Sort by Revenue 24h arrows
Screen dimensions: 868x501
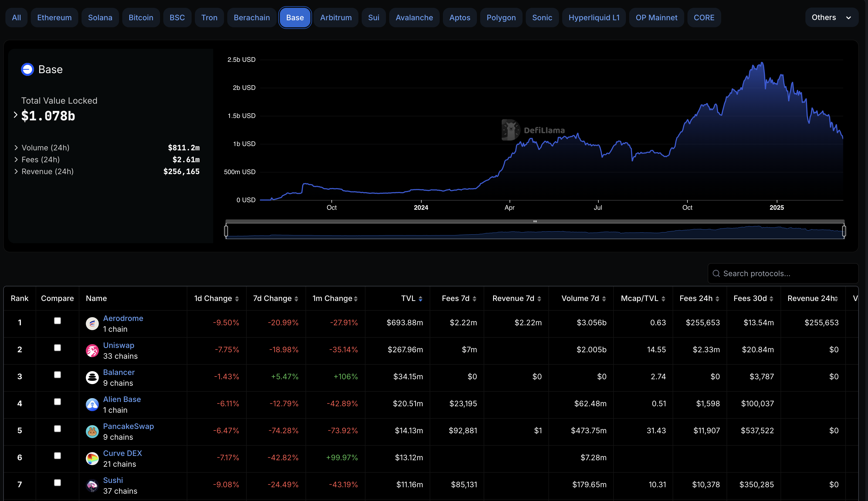click(836, 299)
